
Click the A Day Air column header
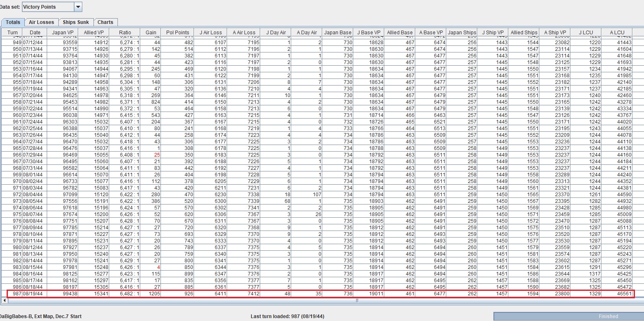307,32
